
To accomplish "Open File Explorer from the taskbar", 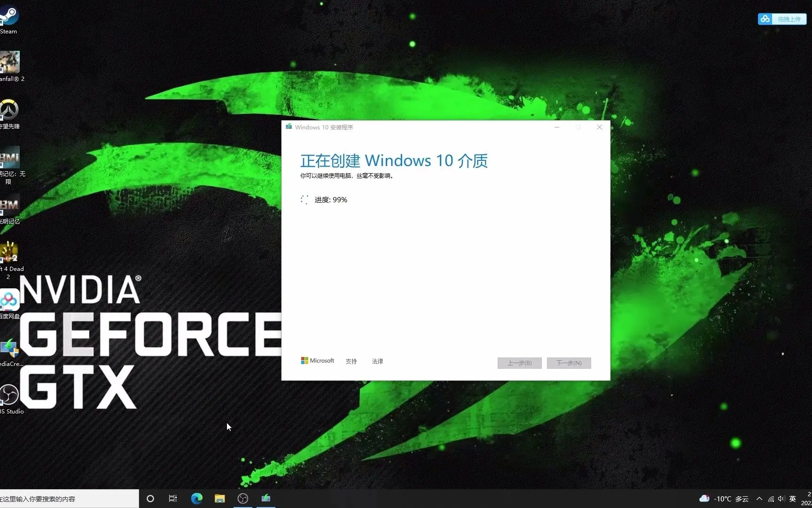I will pyautogui.click(x=219, y=499).
